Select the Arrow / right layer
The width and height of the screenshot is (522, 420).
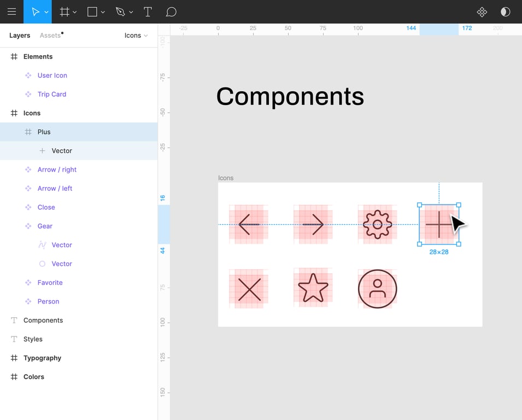pos(57,170)
